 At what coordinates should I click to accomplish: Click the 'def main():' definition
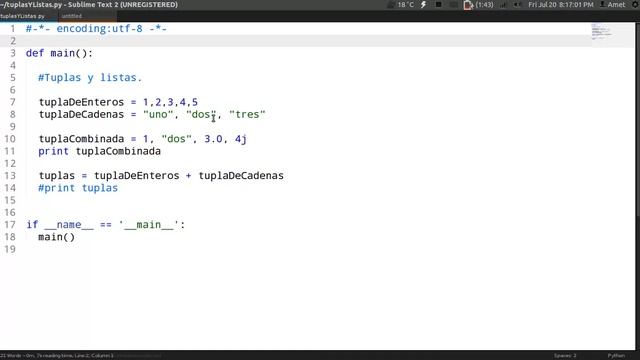[59, 53]
